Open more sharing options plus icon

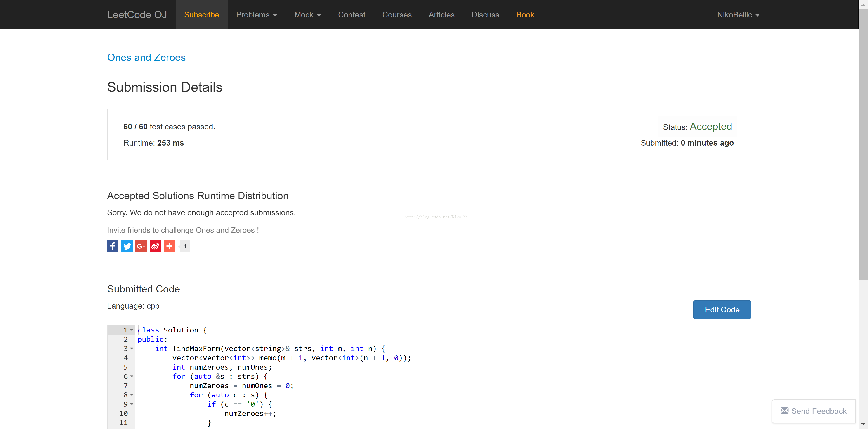point(169,246)
